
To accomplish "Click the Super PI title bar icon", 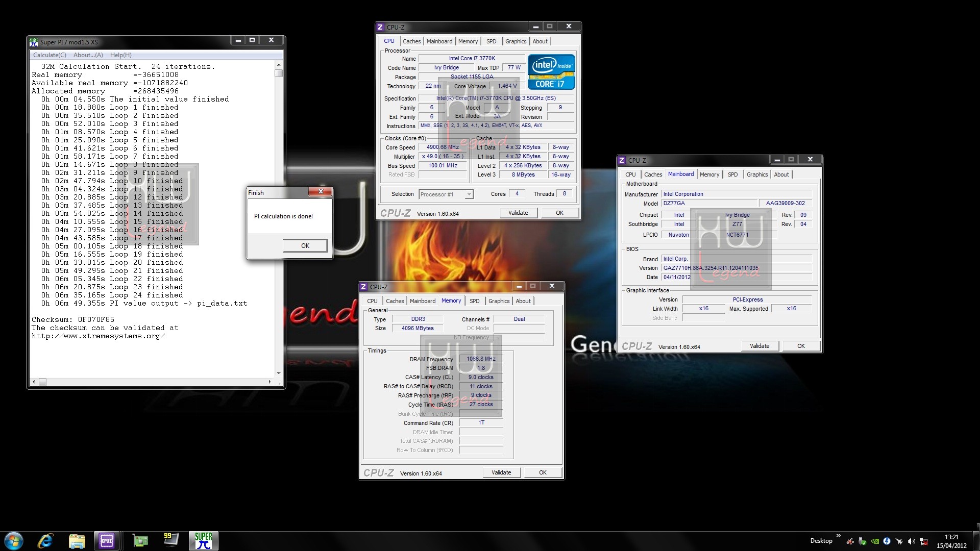I will tap(34, 42).
